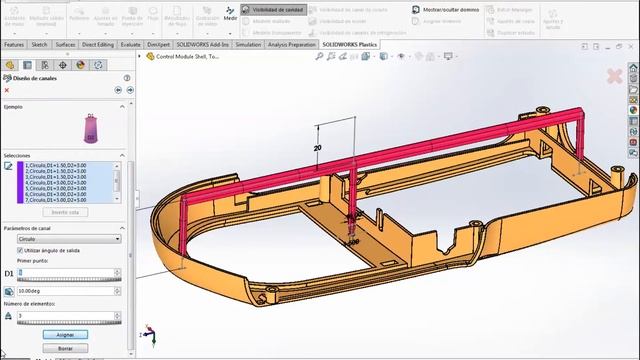Image resolution: width=640 pixels, height=360 pixels.
Task: Switch to the SOLIDWORKS Add-Ins tab
Action: tap(202, 44)
